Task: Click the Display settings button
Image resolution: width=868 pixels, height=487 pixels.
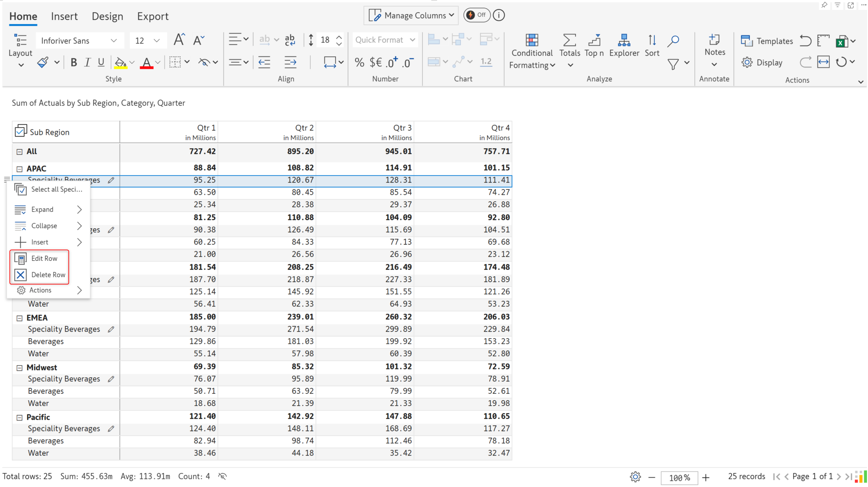Action: click(x=762, y=63)
